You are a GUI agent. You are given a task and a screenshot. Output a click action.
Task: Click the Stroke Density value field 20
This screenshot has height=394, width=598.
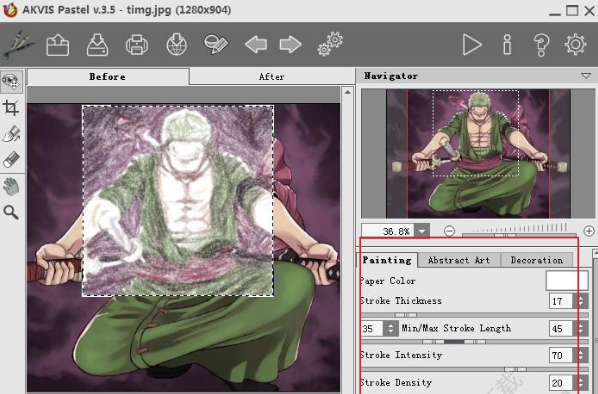click(561, 383)
